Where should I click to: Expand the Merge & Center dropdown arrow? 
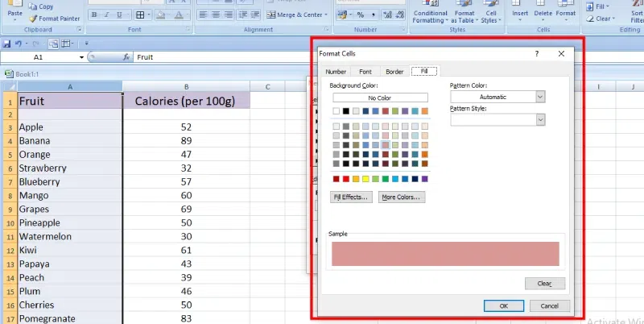pyautogui.click(x=326, y=15)
